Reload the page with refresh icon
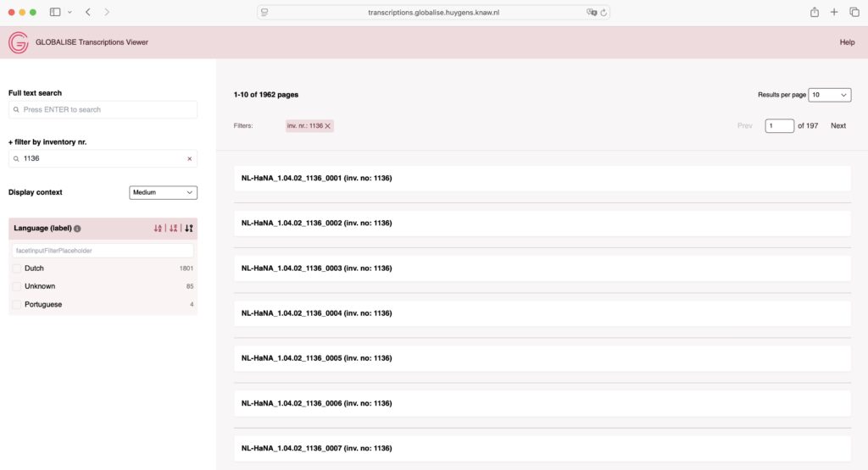 coord(604,12)
